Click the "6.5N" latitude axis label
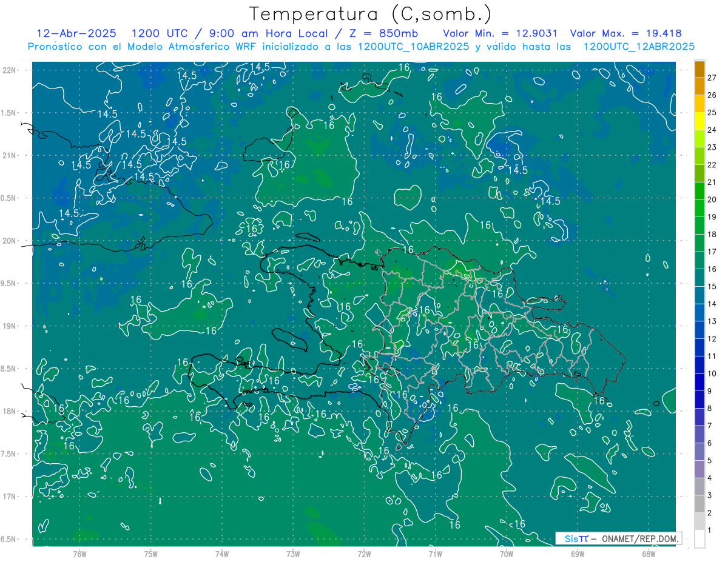 [x=9, y=539]
